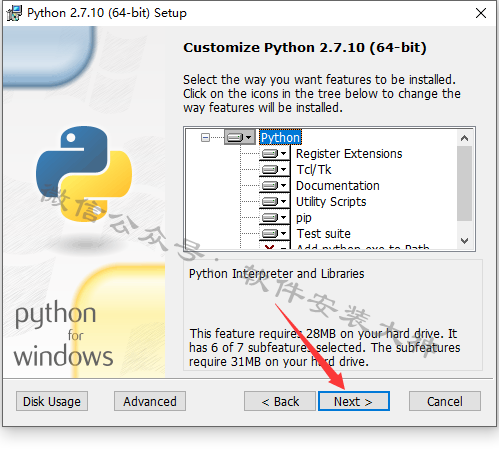
Task: Open Documentation feature install dropdown
Action: tap(274, 185)
